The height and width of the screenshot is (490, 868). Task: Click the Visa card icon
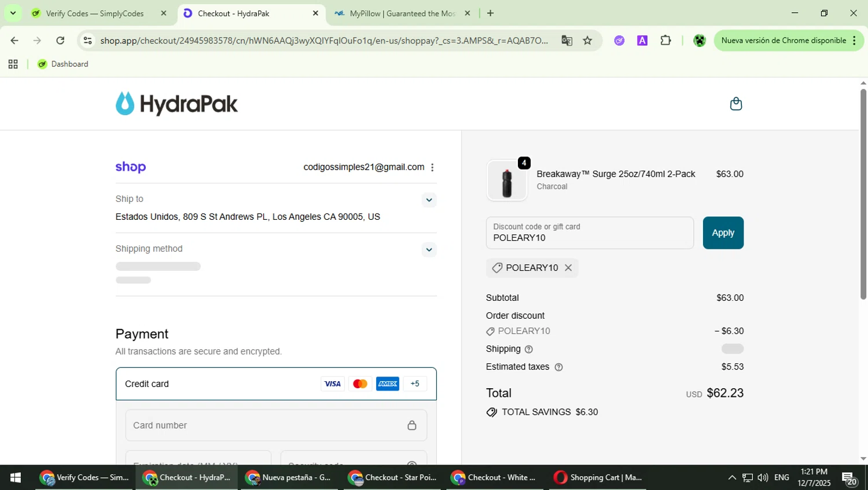coord(332,384)
